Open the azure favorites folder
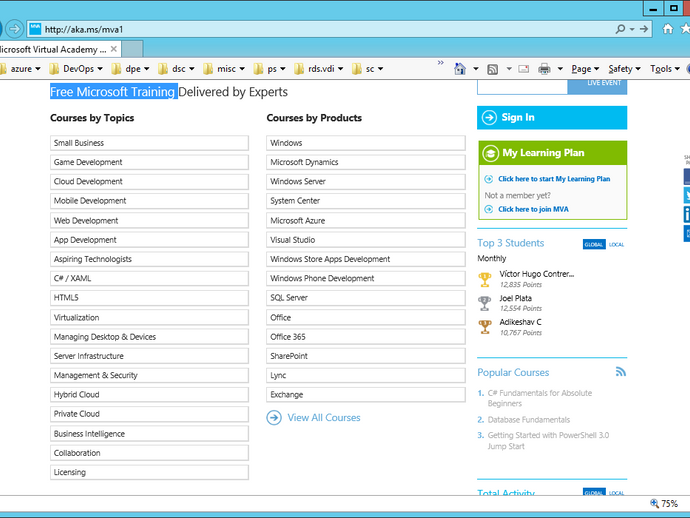The height and width of the screenshot is (518, 690). [x=21, y=69]
